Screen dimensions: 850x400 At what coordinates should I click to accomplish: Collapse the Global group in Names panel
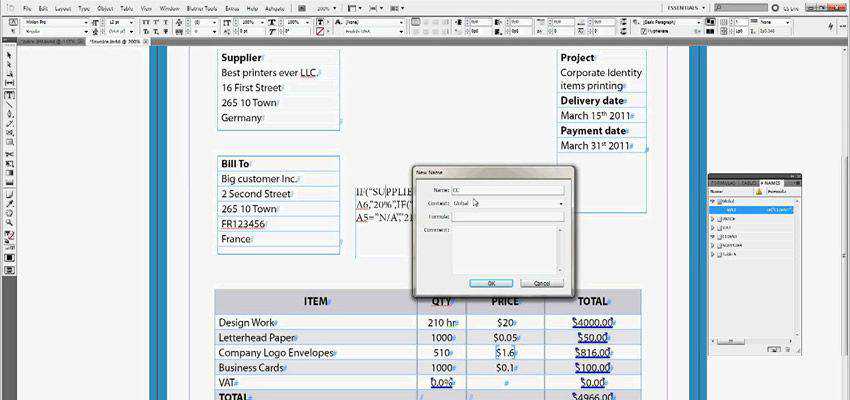click(714, 201)
